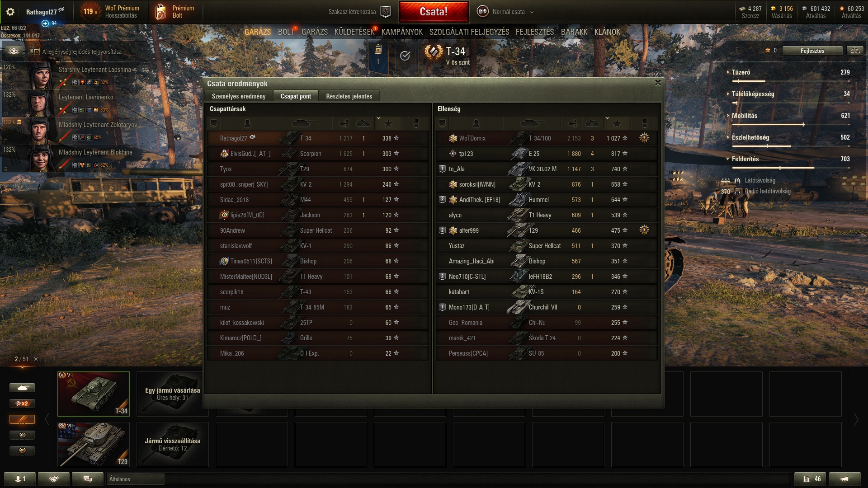This screenshot has height=488, width=868.
Task: Open the contacts list with one user
Action: (20, 479)
